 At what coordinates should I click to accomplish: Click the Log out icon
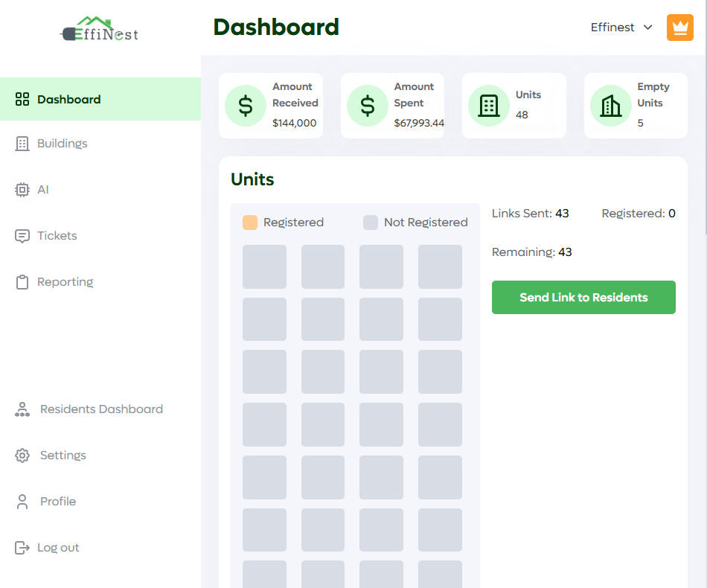click(22, 548)
